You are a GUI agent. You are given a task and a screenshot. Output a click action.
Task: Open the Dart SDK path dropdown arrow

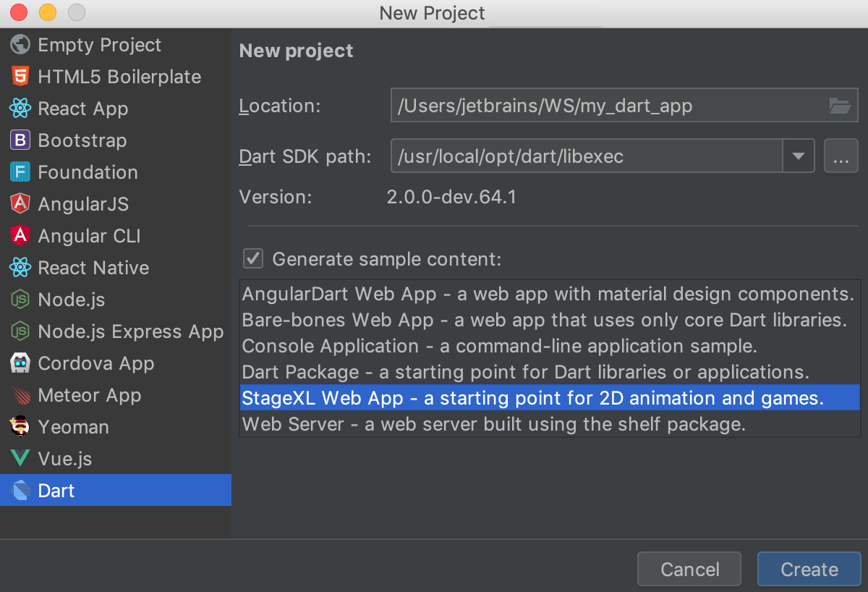click(x=799, y=156)
